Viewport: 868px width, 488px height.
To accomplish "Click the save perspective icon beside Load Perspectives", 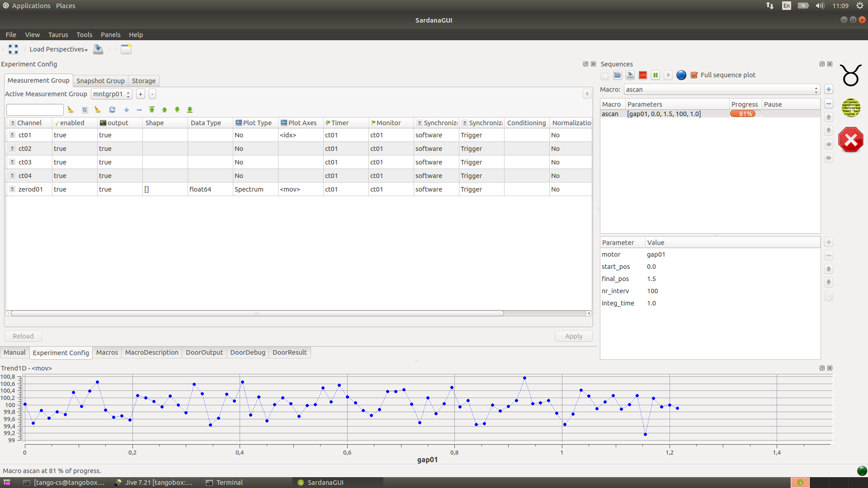I will point(98,49).
